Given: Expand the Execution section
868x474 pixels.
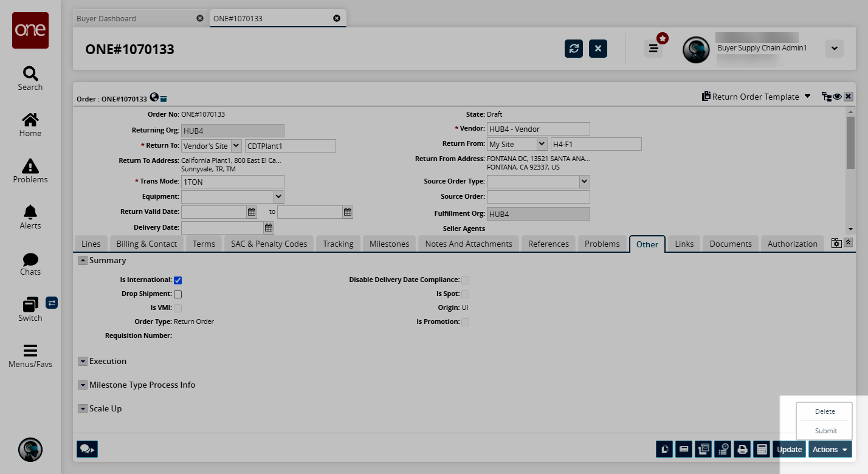Looking at the screenshot, I should pyautogui.click(x=83, y=362).
